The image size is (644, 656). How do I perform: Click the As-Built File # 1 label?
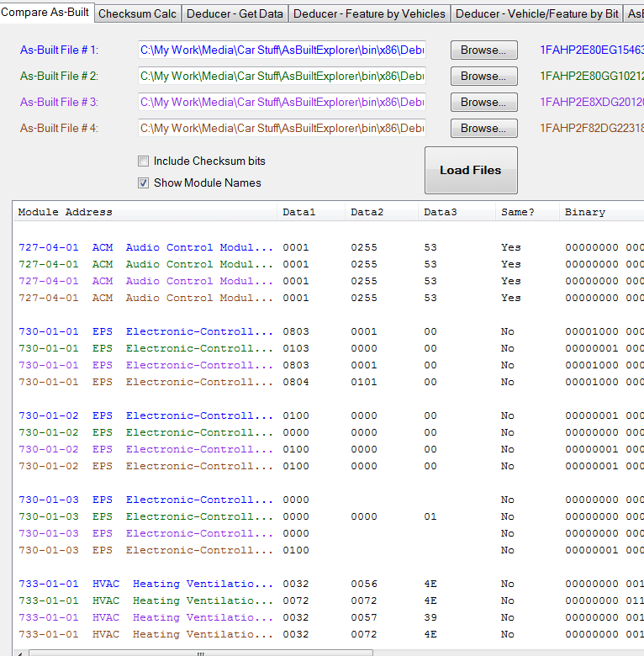click(x=60, y=50)
